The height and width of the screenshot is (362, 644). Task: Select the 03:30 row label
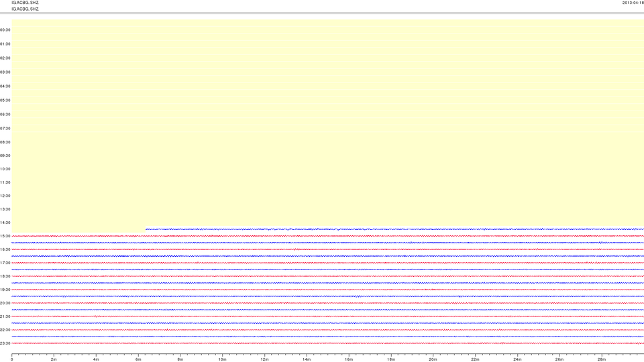[x=5, y=72]
